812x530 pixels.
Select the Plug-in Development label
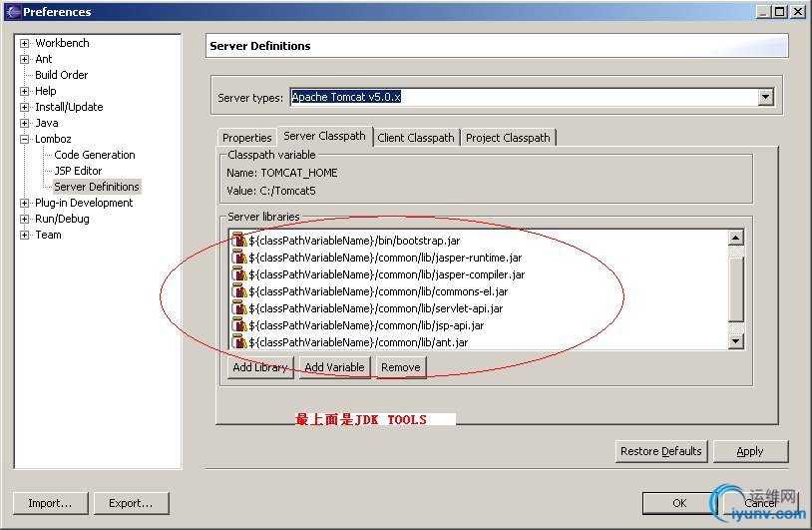coord(84,203)
